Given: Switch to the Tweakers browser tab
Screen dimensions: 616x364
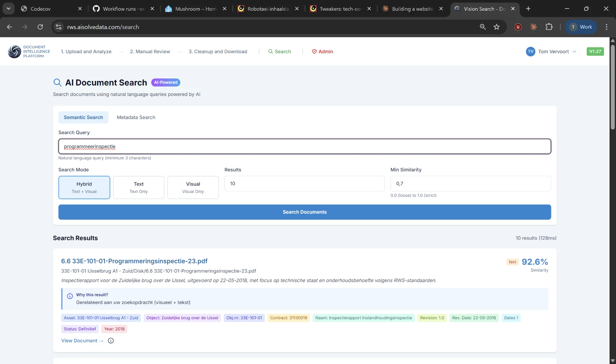Looking at the screenshot, I should (339, 9).
